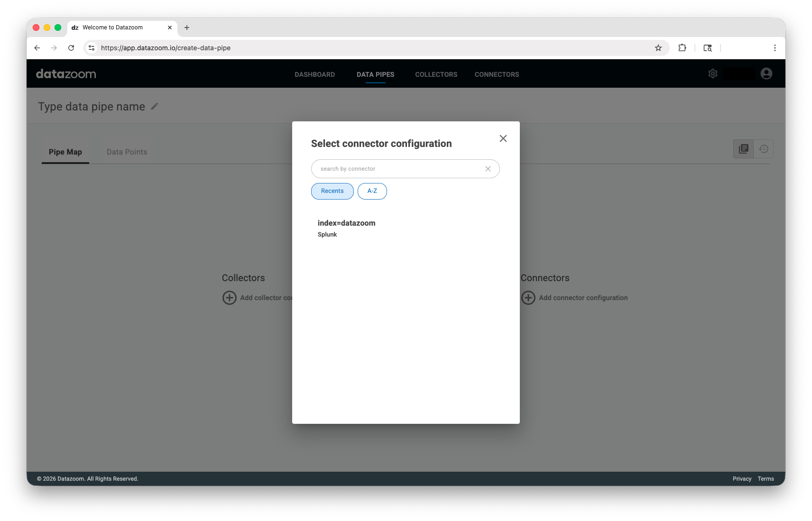Viewport: 812px width, 521px height.
Task: Close the Select connector configuration dialog
Action: coord(503,138)
